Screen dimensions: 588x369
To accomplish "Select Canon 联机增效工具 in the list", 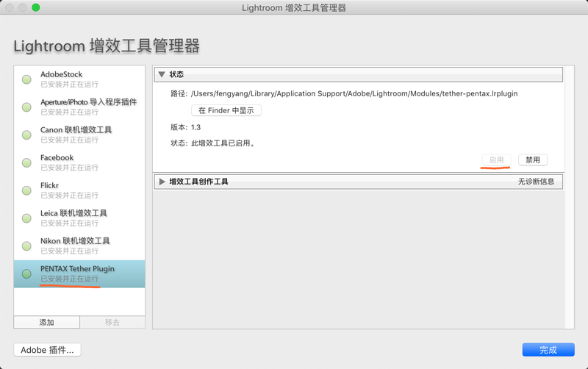I will [x=79, y=135].
